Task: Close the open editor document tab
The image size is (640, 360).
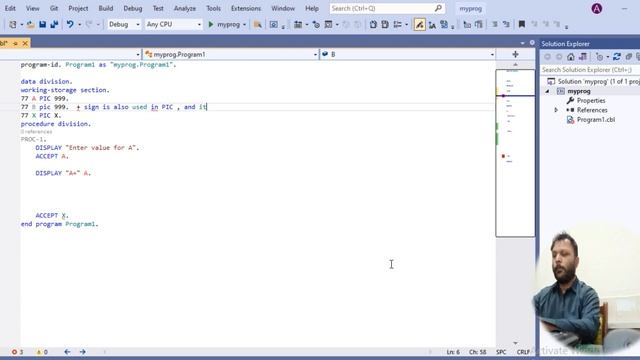Action: pos(25,43)
